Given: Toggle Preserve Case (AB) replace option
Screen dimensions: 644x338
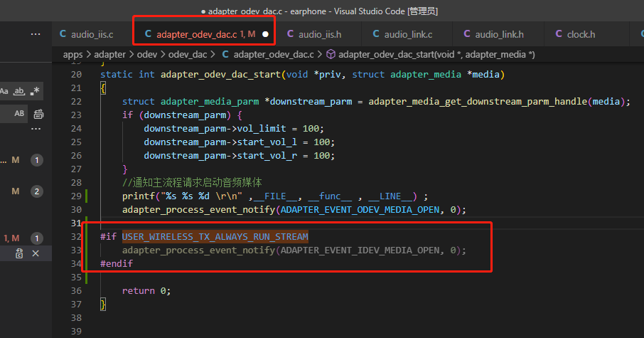Looking at the screenshot, I should click(x=19, y=113).
